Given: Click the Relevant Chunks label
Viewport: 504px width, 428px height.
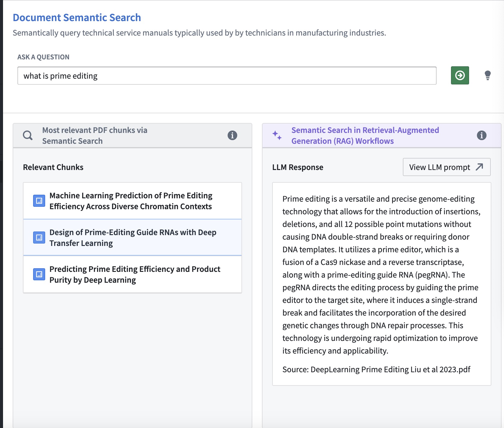Looking at the screenshot, I should [x=53, y=167].
